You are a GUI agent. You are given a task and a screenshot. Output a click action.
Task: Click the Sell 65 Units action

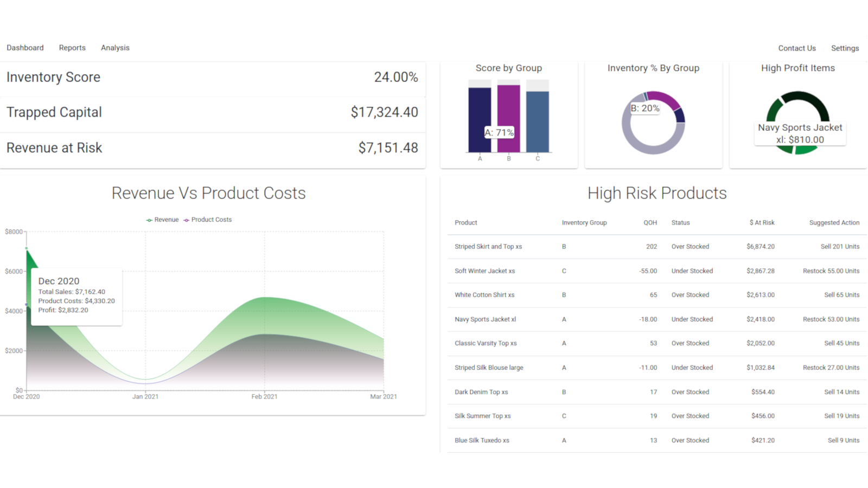click(x=842, y=295)
